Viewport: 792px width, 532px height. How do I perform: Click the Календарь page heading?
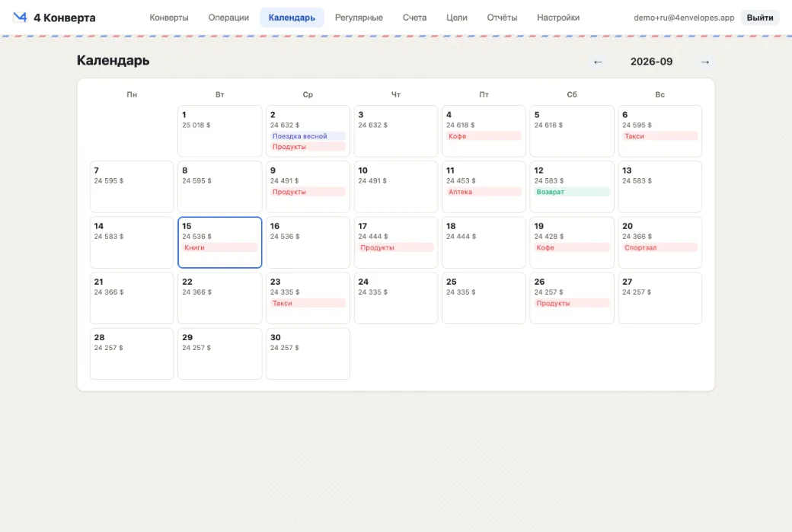[x=113, y=61]
